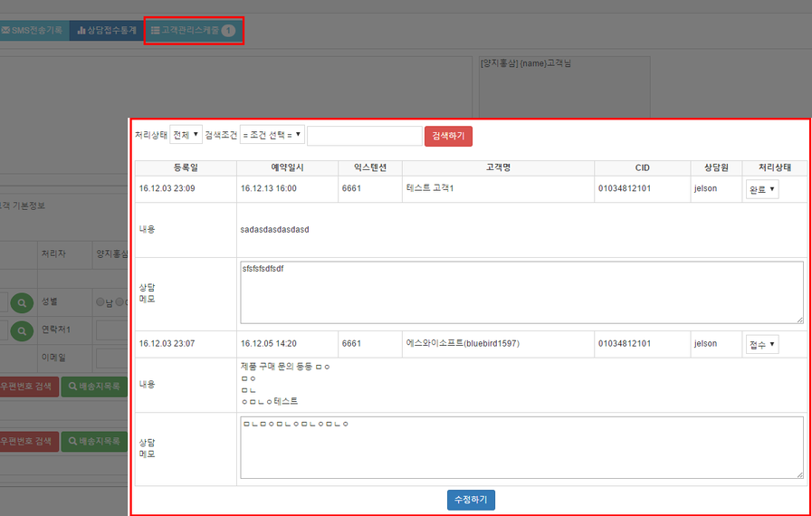Open the 검색조건 condition select dropdown

272,135
